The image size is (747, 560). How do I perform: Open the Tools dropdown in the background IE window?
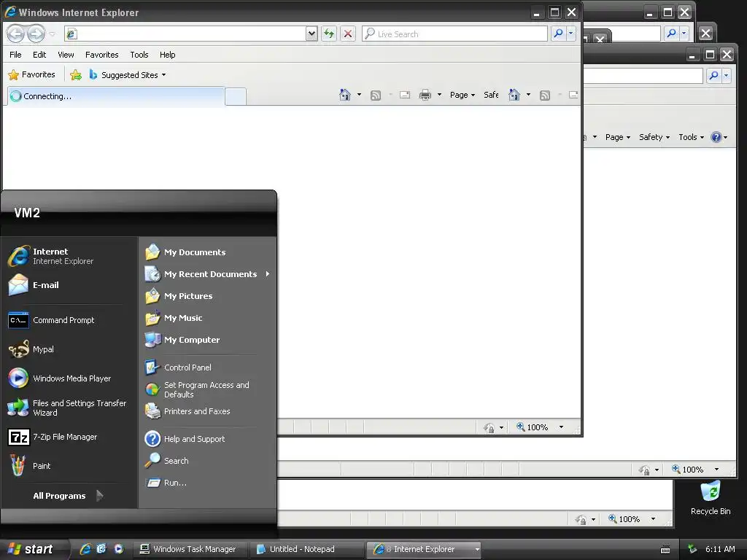[691, 137]
